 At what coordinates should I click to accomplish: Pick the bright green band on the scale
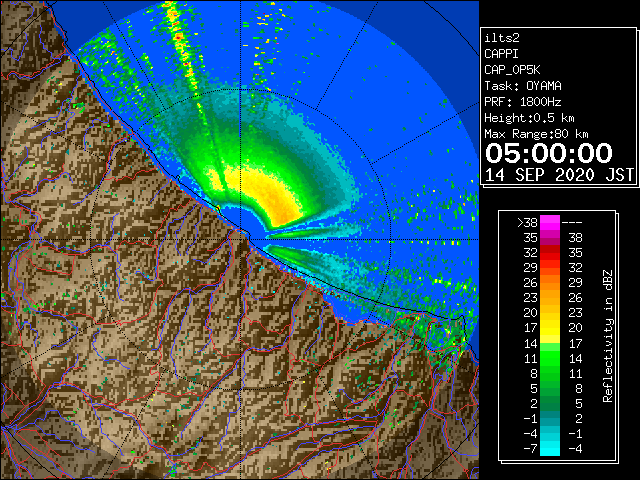[550, 358]
